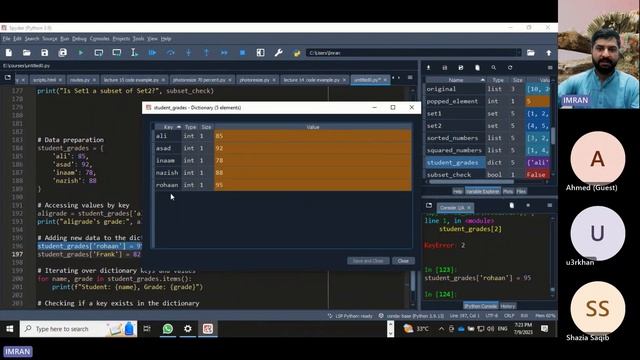Switch to the Help pane tab
640x360 pixels.
[458, 191]
